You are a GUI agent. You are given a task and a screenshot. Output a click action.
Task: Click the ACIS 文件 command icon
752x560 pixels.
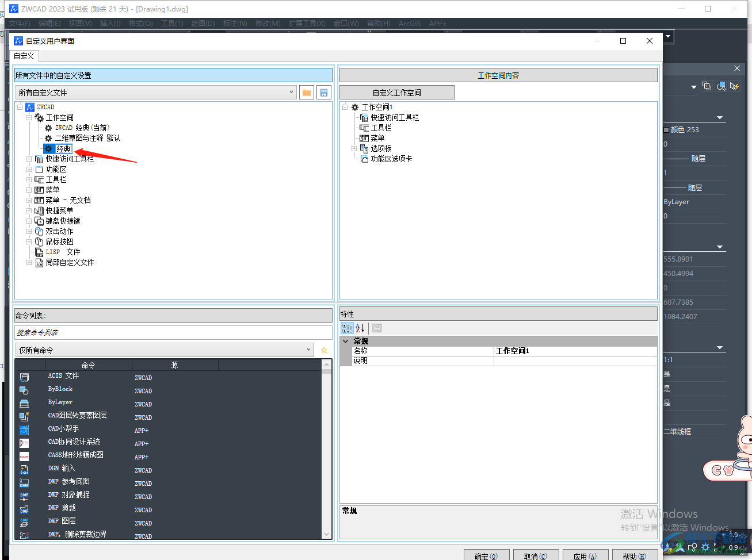pos(24,377)
